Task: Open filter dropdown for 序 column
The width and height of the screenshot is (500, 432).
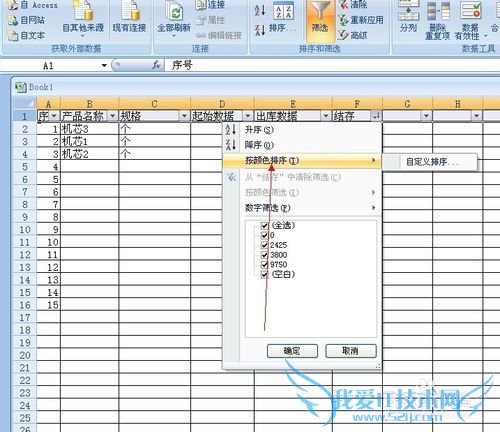Action: (x=54, y=116)
